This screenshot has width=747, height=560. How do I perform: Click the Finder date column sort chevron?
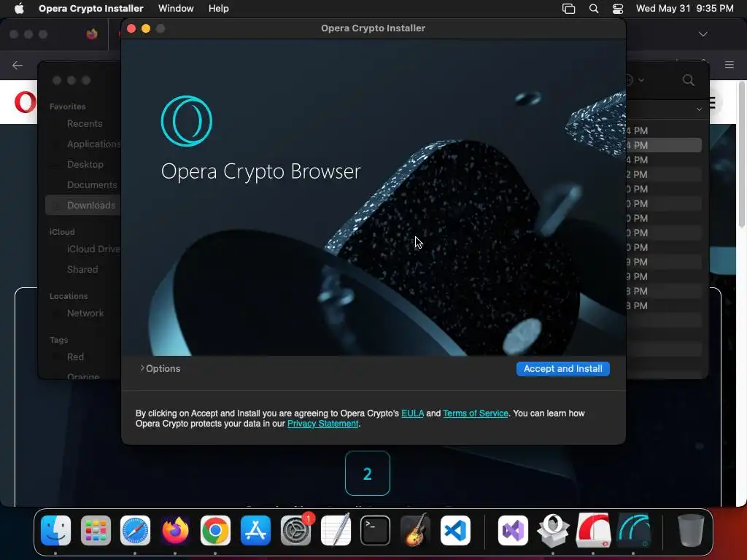coord(699,109)
